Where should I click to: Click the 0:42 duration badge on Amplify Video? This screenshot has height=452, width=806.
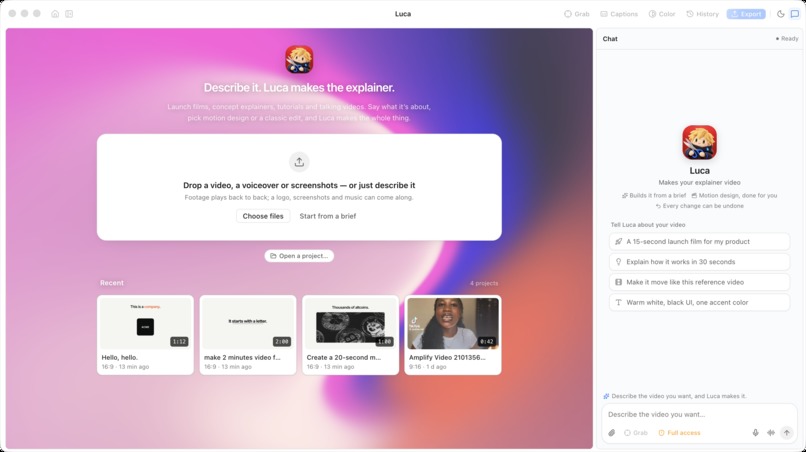[486, 341]
